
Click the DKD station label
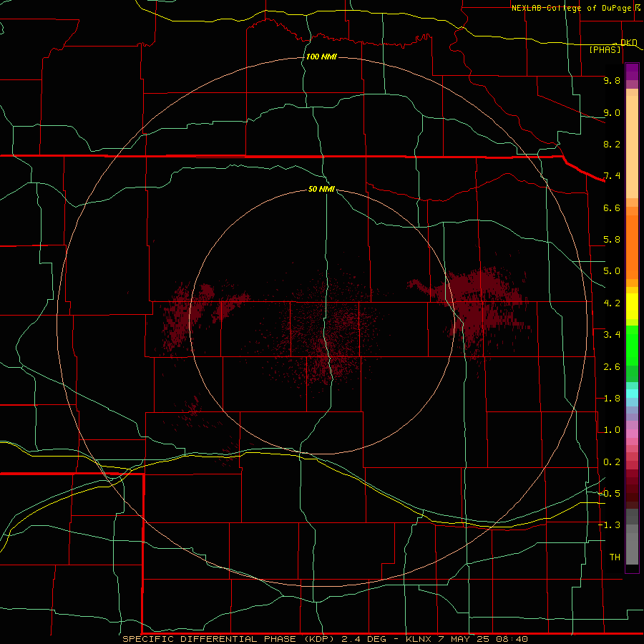click(629, 42)
